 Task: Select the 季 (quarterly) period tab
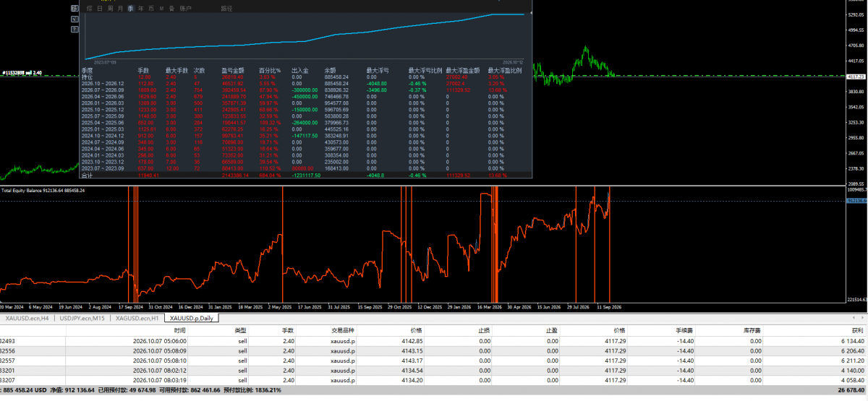pos(130,8)
